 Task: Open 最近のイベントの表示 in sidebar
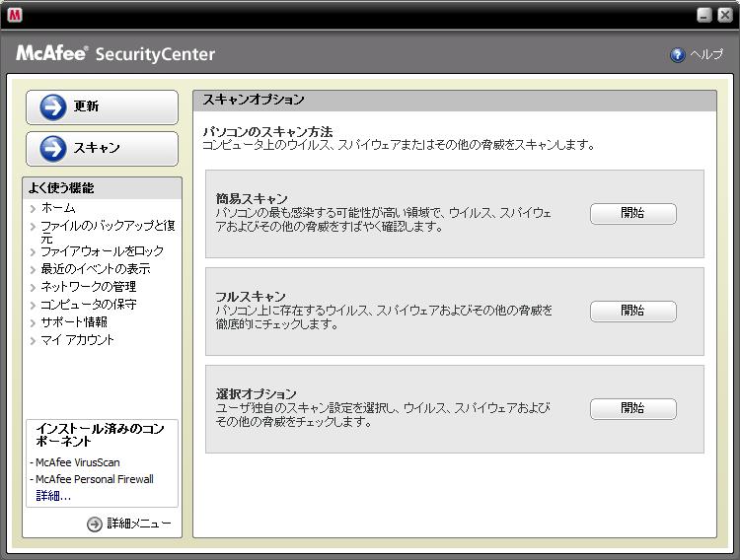tap(95, 269)
